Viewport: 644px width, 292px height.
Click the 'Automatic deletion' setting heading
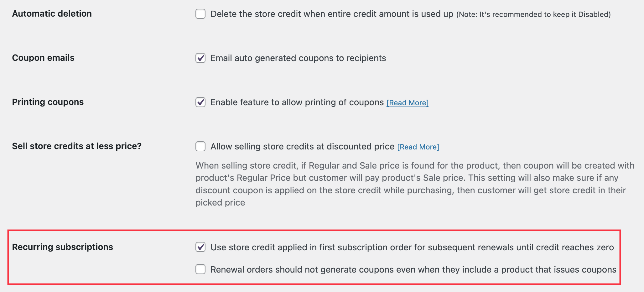(52, 14)
